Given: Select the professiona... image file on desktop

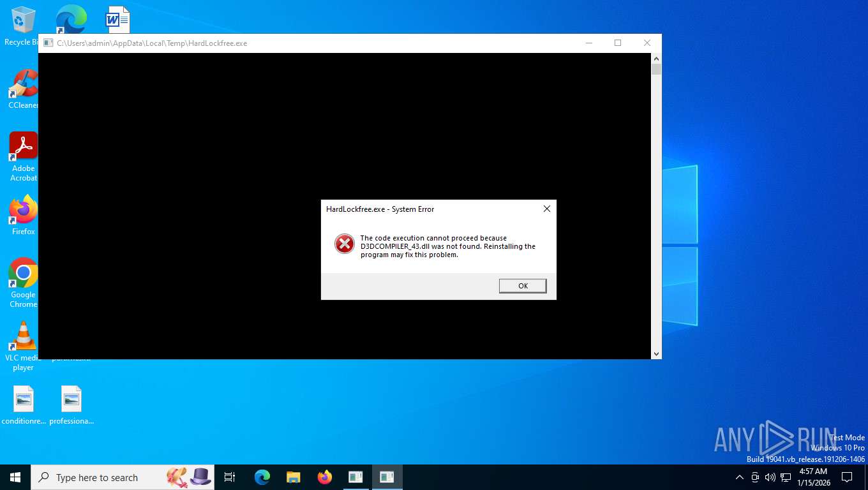Looking at the screenshot, I should [x=71, y=405].
